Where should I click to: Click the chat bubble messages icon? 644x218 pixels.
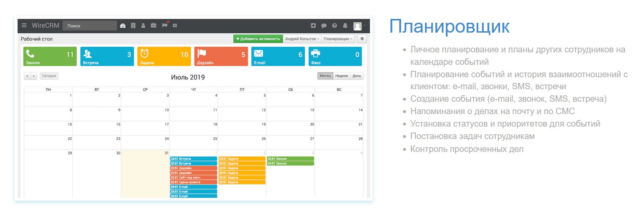pos(324,26)
